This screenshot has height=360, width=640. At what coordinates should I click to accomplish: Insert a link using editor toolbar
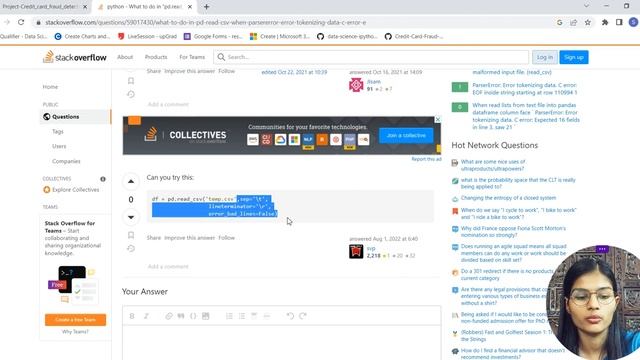(169, 316)
